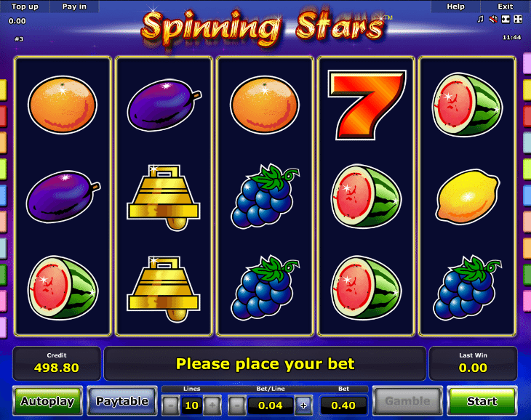Start the spin with Start button
531x420 pixels.
coord(482,401)
